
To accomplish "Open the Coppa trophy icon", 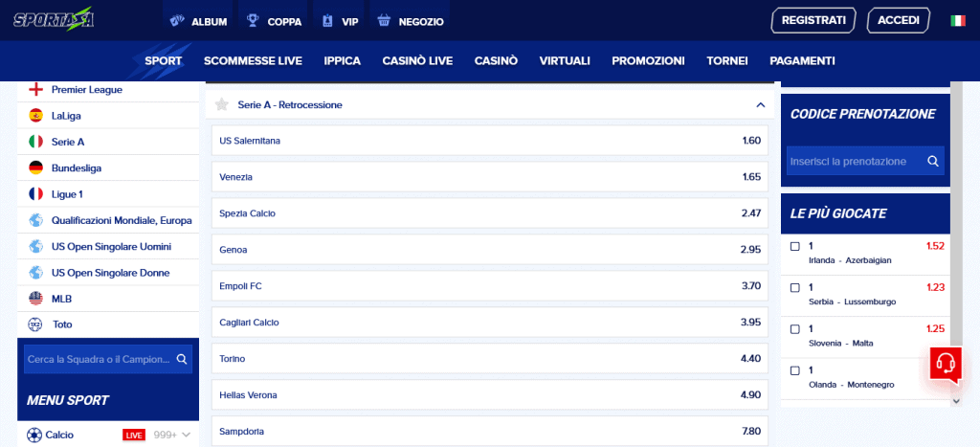I will 253,21.
